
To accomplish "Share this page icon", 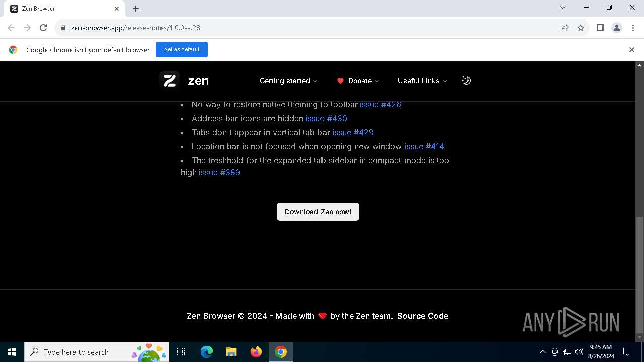I will 565,28.
